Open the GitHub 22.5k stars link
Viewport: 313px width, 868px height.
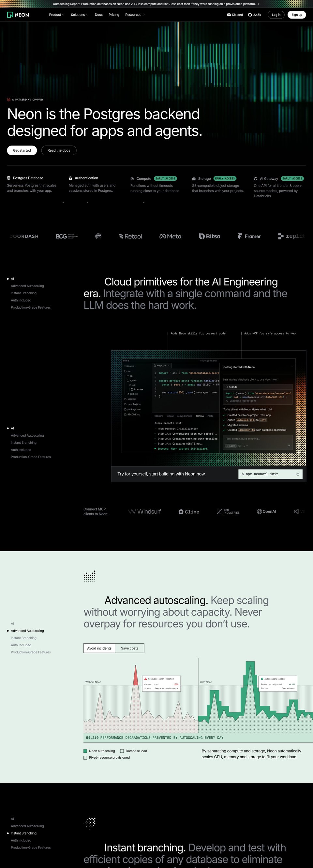[x=254, y=15]
